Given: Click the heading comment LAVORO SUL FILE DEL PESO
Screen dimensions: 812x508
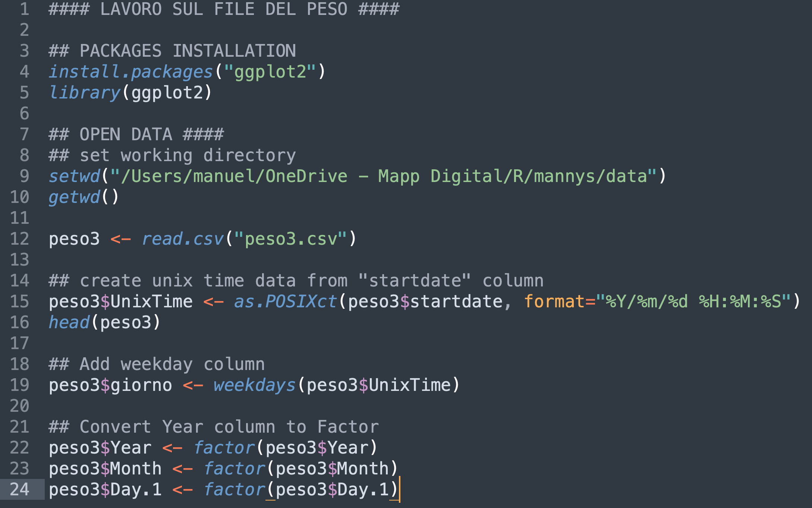Looking at the screenshot, I should tap(224, 9).
